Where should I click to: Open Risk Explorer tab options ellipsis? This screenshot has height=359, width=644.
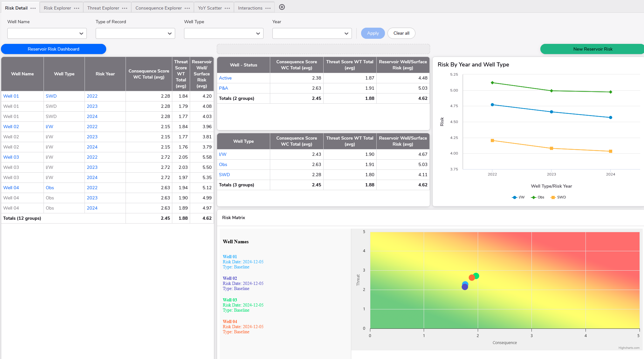[x=77, y=8]
